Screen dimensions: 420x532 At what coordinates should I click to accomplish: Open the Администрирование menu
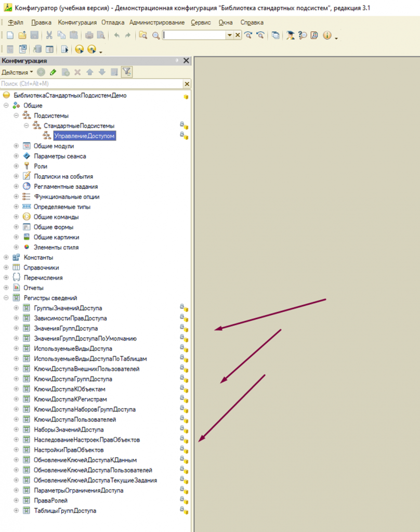pos(157,22)
